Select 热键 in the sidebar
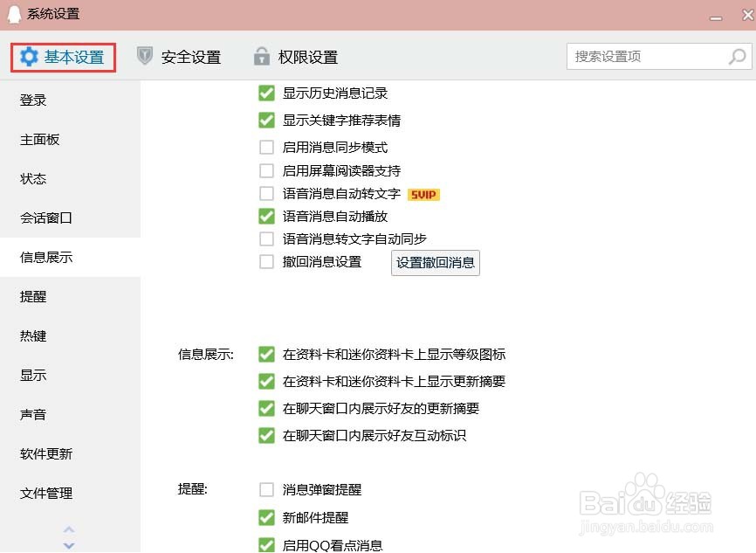The image size is (756, 553). click(x=71, y=335)
